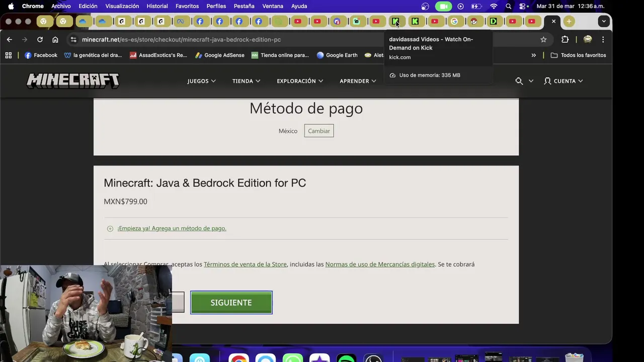The height and width of the screenshot is (362, 644).
Task: Open the Ayuda menu
Action: 299,6
